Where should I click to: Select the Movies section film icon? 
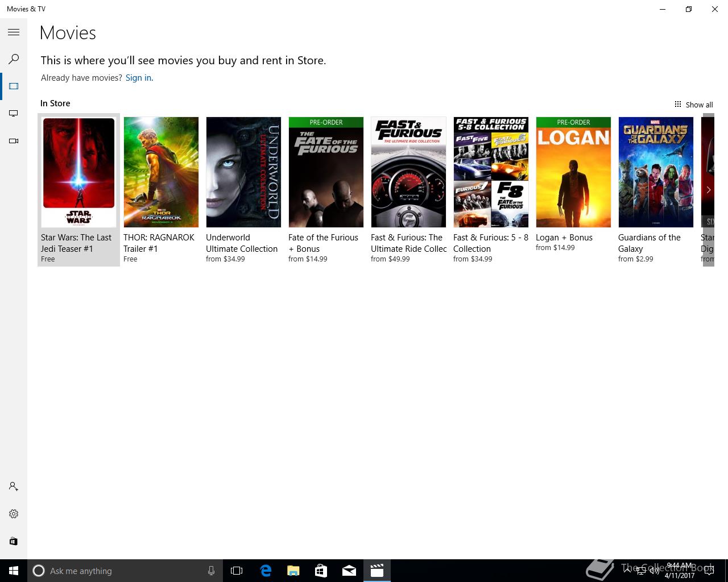14,86
